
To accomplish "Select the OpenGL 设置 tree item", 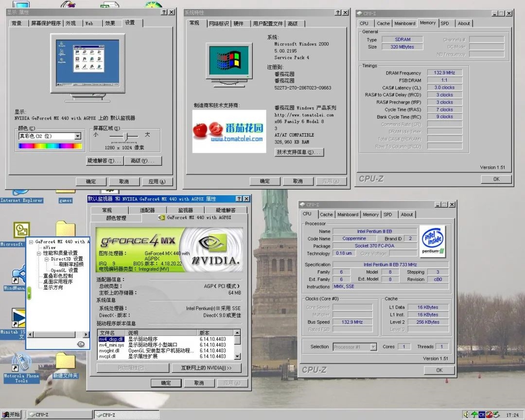I will pyautogui.click(x=64, y=270).
